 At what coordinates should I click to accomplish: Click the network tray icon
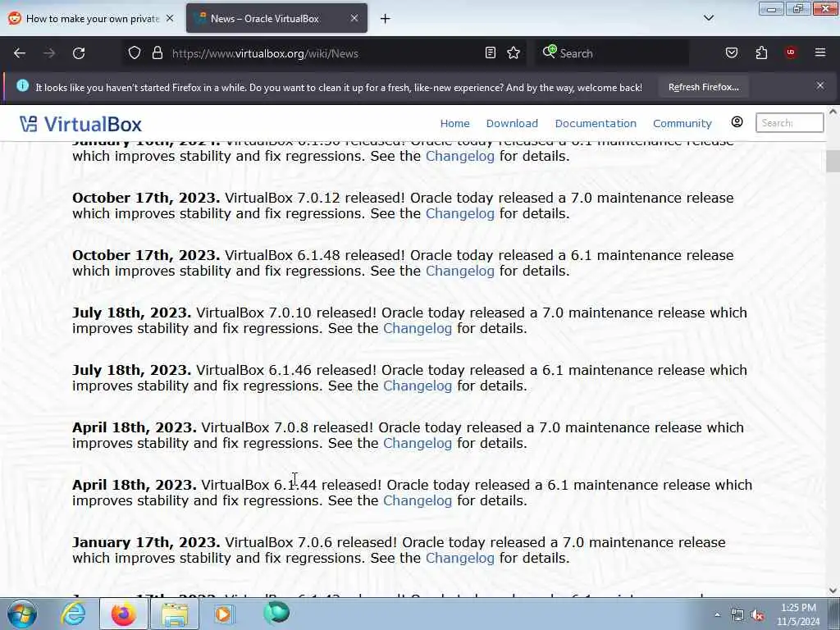pos(737,615)
